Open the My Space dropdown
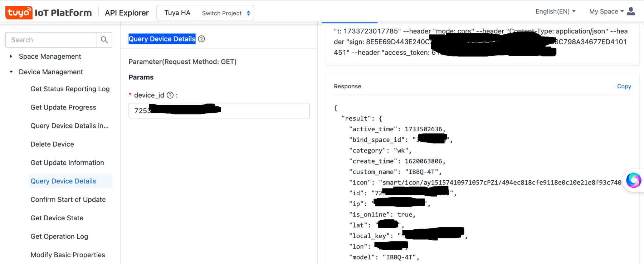The image size is (644, 264). pos(606,11)
